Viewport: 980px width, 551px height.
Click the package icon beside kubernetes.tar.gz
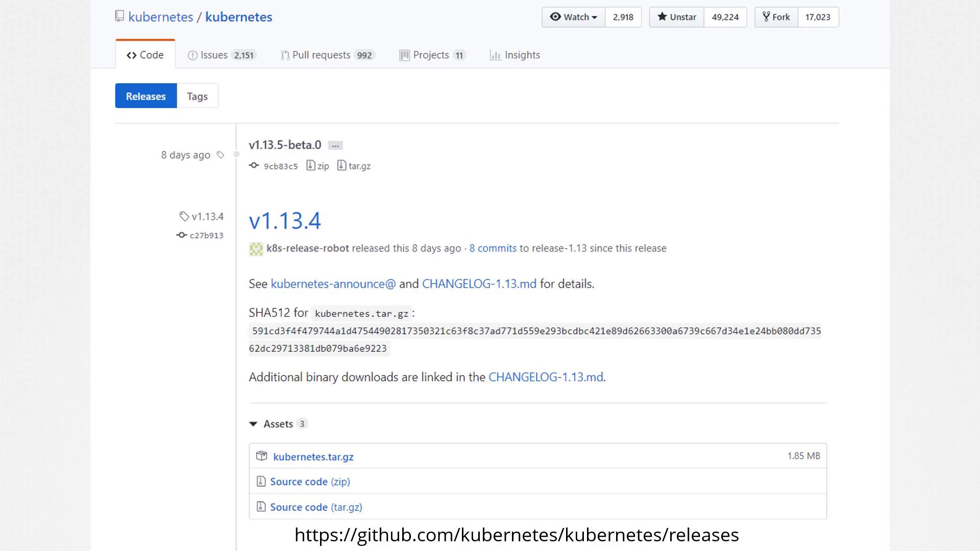[x=261, y=456]
